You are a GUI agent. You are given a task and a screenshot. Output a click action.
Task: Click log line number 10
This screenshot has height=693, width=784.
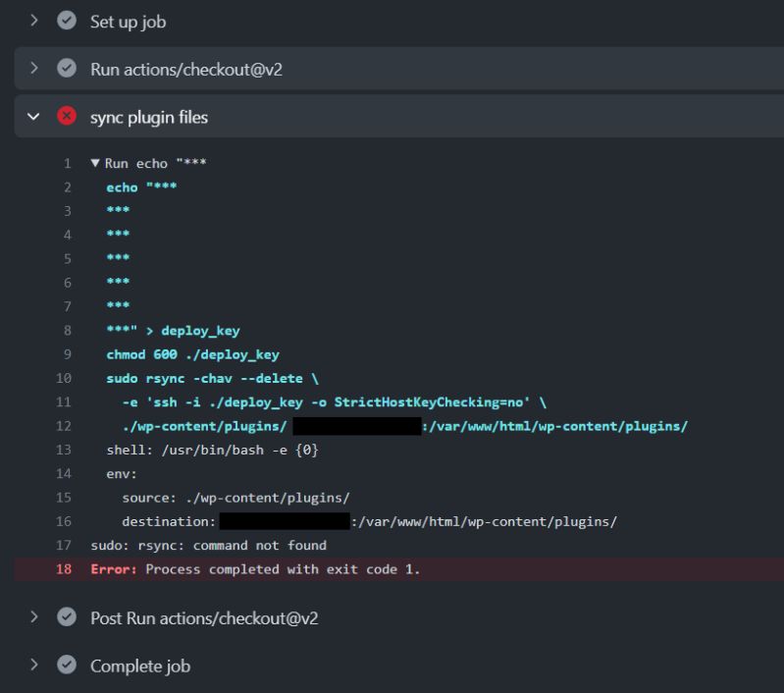64,378
